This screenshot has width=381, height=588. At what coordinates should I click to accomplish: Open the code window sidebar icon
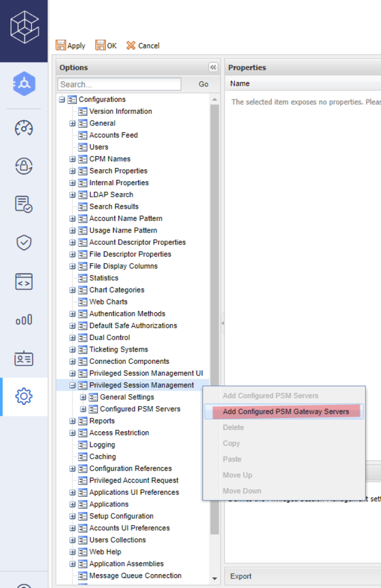(x=24, y=281)
